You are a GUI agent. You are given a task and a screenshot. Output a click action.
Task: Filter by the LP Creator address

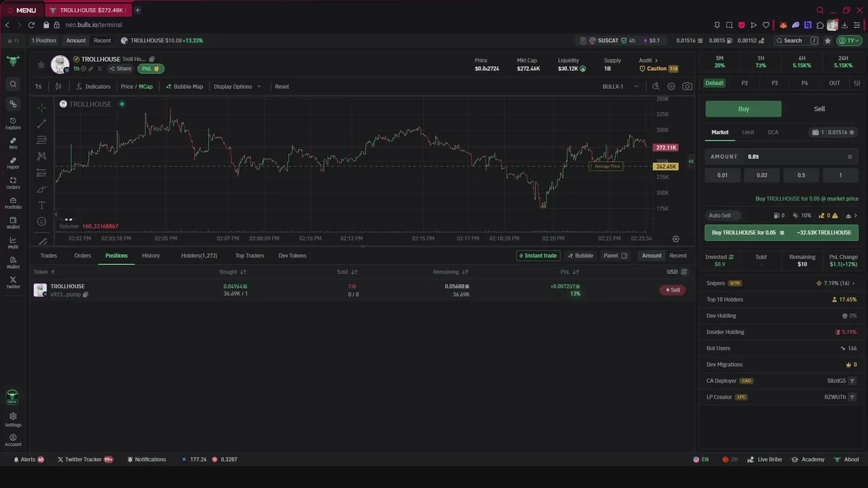pos(852,397)
